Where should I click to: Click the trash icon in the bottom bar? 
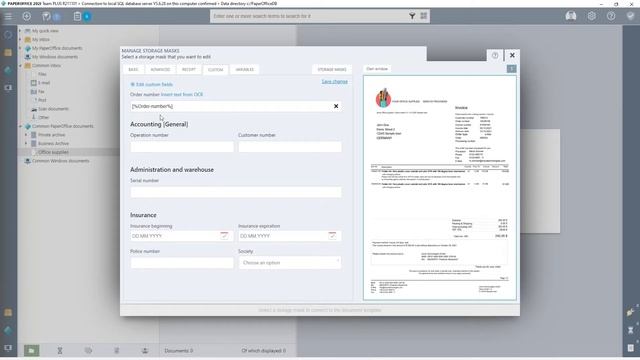tap(117, 351)
